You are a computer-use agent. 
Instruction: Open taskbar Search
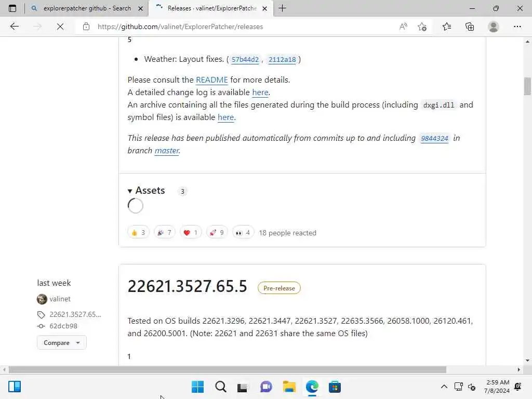click(220, 387)
